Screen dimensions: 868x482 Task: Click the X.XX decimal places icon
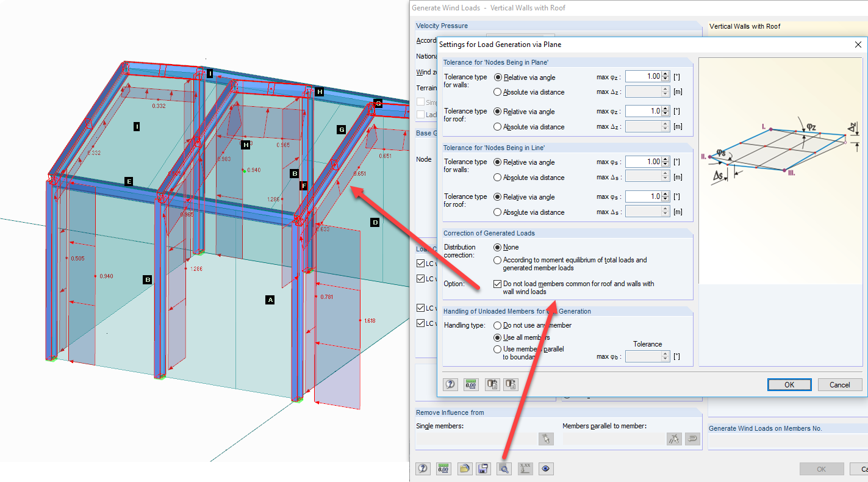coord(525,469)
